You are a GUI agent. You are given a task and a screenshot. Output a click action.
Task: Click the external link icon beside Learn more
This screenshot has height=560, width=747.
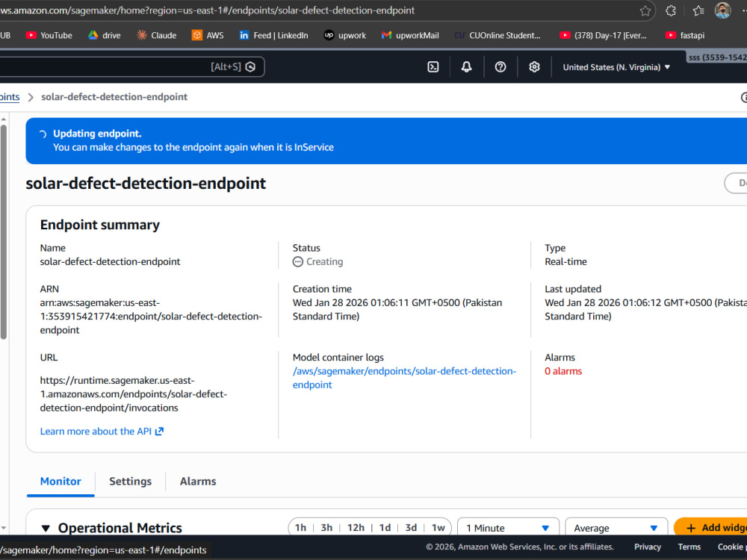pos(159,432)
